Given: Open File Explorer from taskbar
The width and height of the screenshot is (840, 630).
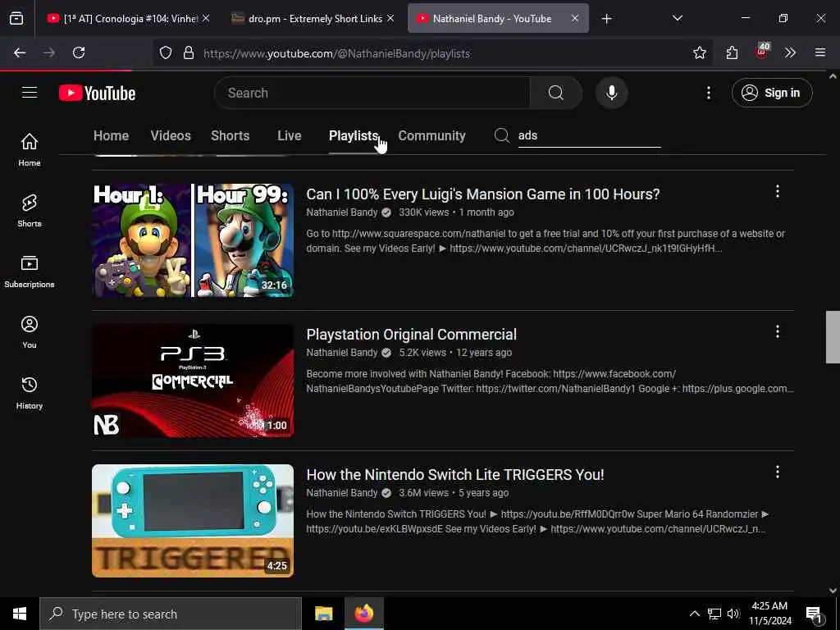Looking at the screenshot, I should point(323,614).
